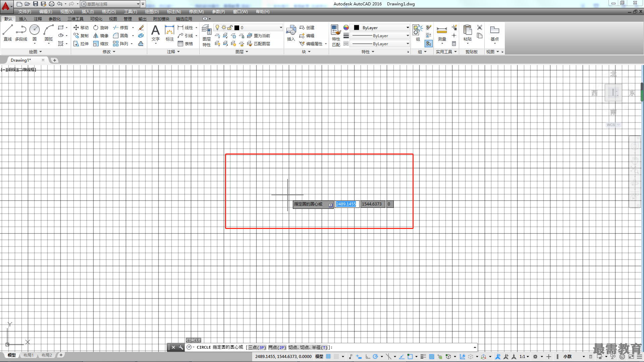This screenshot has height=362, width=644.
Task: Expand the 绘图 panel
Action: pyautogui.click(x=35, y=52)
